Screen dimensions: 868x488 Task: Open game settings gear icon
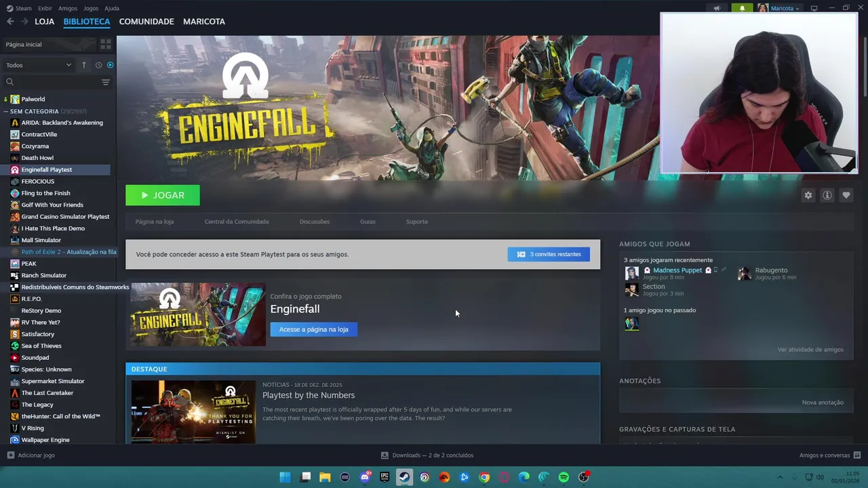808,195
